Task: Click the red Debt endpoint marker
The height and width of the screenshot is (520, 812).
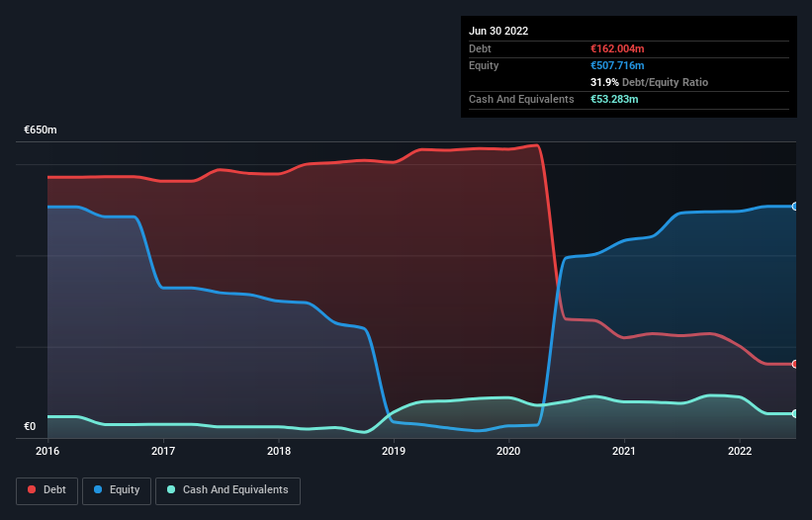Action: pos(795,364)
